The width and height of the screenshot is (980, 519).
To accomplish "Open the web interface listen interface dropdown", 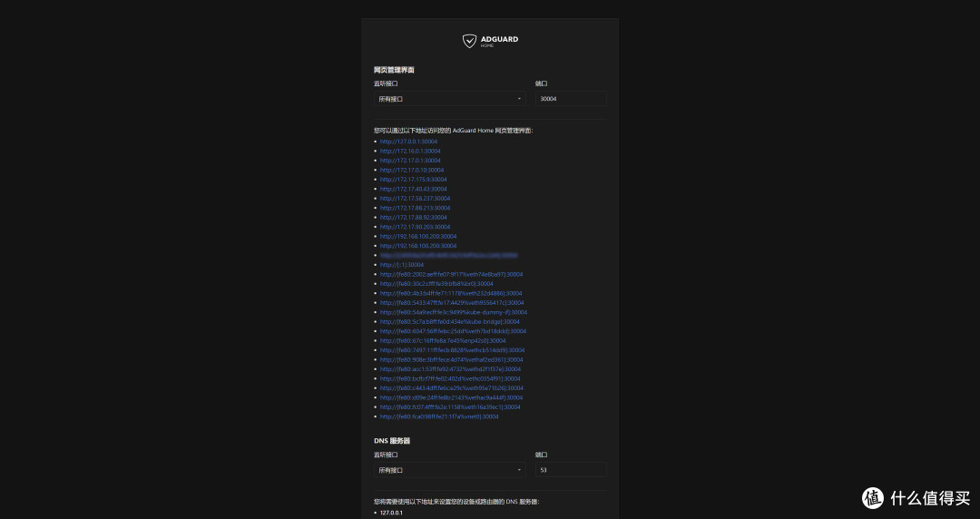I will (449, 99).
